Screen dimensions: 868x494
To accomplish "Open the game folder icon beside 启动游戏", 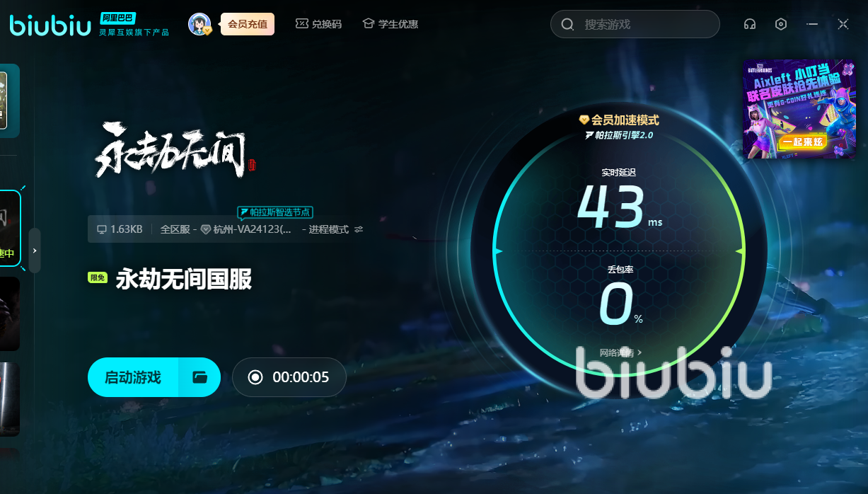I will [x=199, y=377].
